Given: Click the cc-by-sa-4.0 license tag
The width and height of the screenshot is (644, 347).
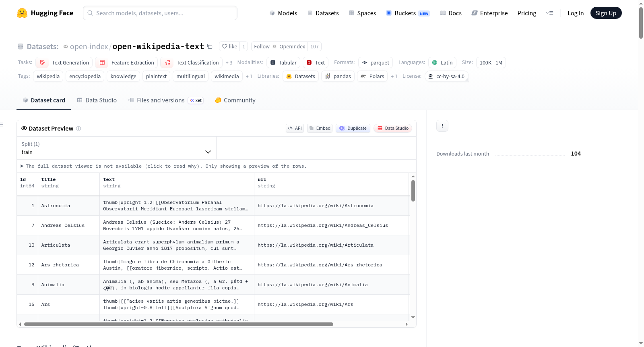Looking at the screenshot, I should [x=446, y=76].
